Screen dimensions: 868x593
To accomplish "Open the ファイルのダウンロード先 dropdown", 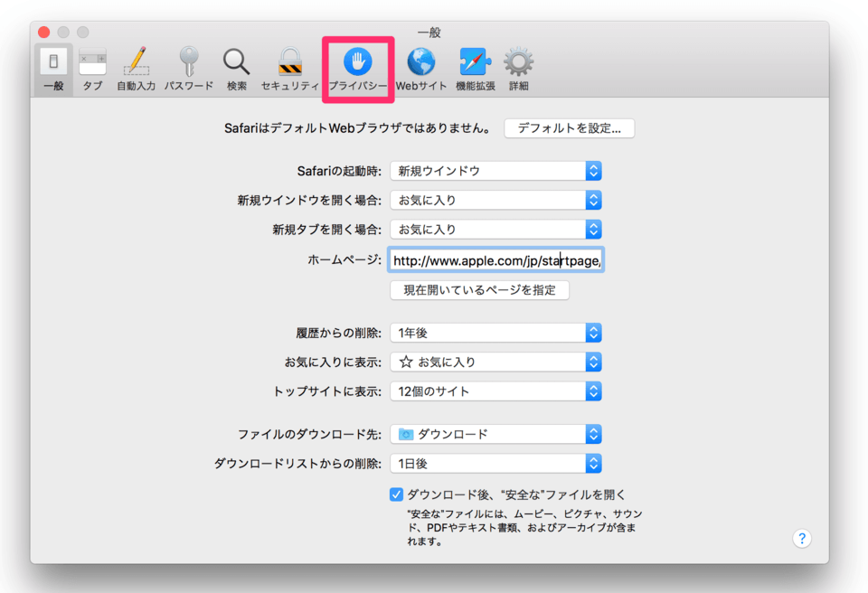I will (x=495, y=434).
